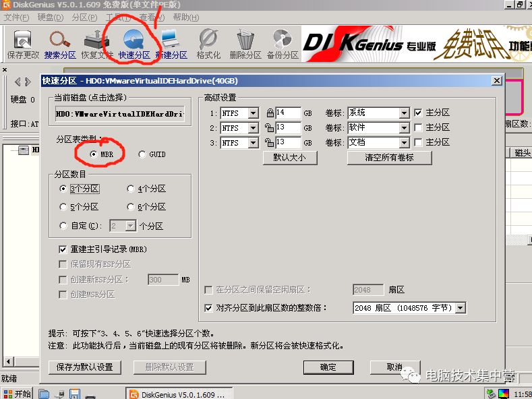Screen dimensions: 532x399
Task: Click the 默认大小 default size button
Action: [x=290, y=158]
